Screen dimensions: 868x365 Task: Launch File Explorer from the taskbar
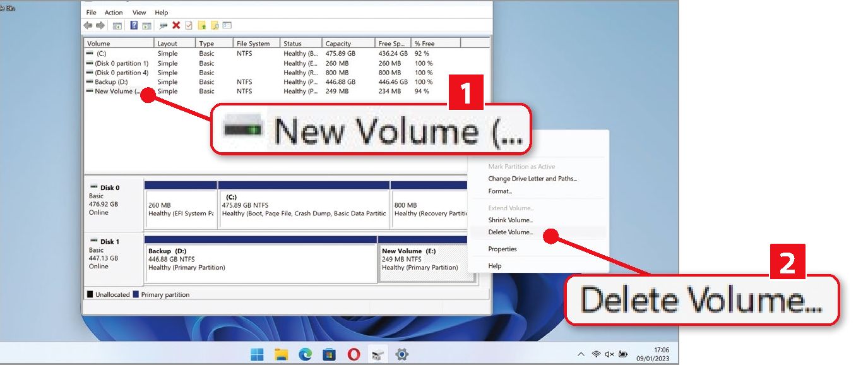(x=281, y=355)
